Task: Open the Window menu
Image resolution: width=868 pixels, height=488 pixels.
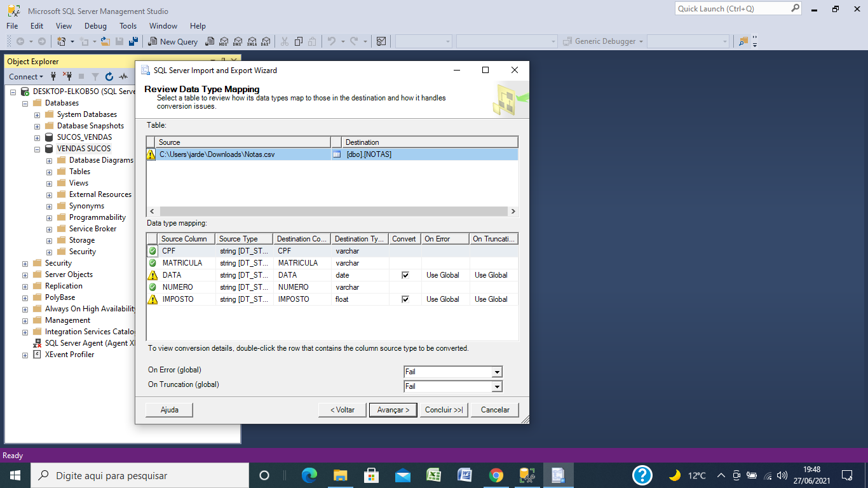Action: coord(163,26)
